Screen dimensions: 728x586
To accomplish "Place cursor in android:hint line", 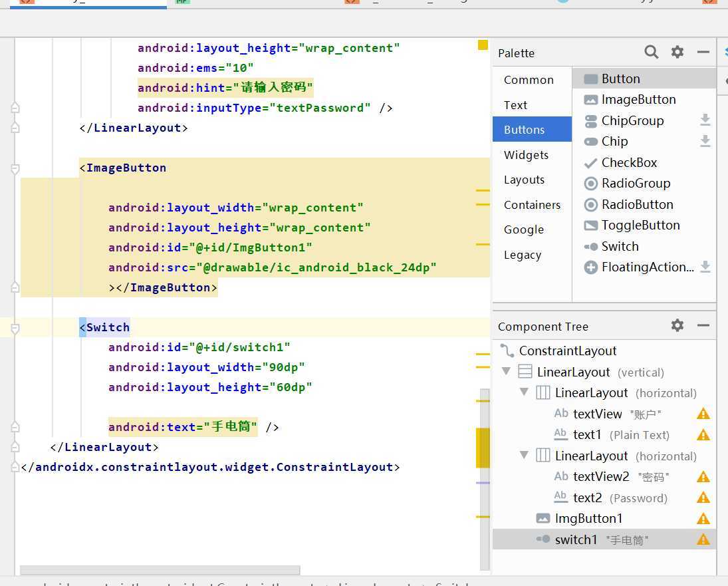I will [225, 88].
